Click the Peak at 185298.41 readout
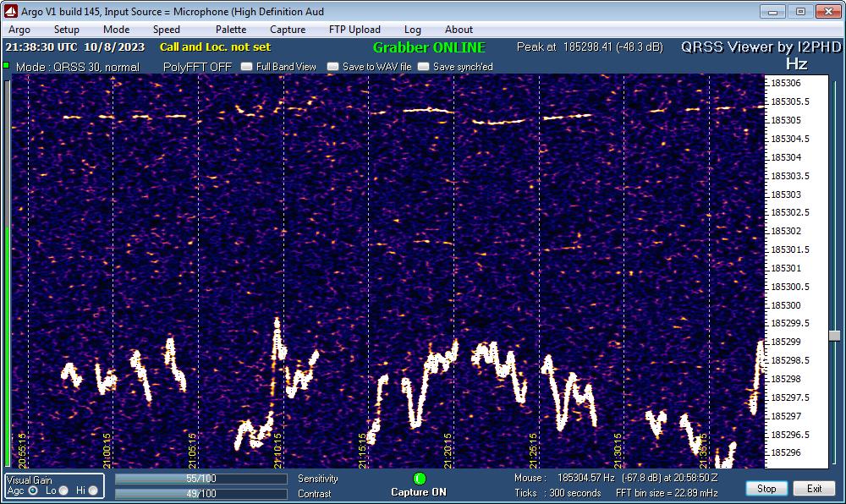The width and height of the screenshot is (846, 504). pos(590,47)
